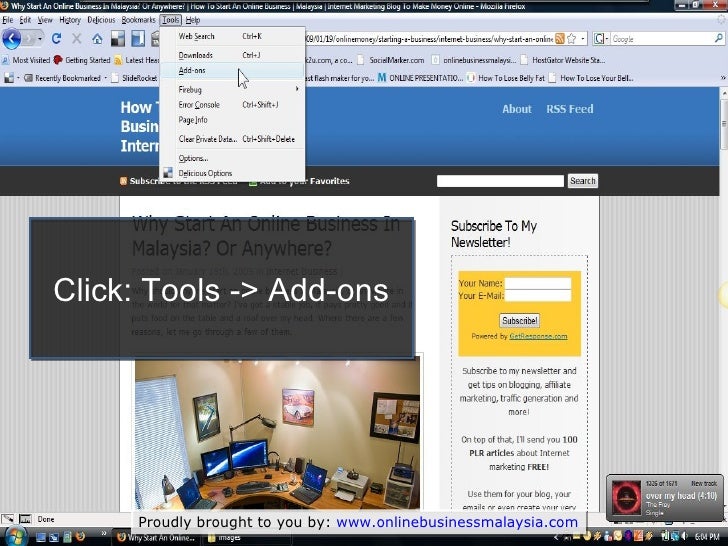728x546 pixels.
Task: Open How To Lose Belly Fat bookmark
Action: point(506,78)
